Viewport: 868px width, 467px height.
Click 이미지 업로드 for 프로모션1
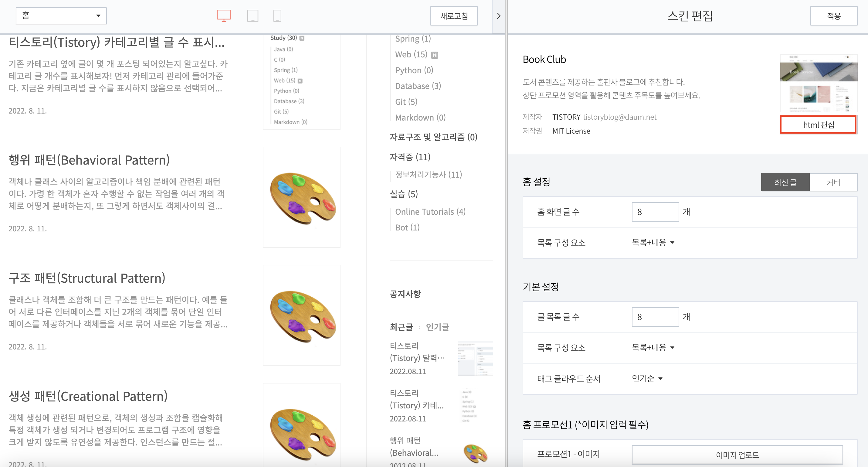pyautogui.click(x=737, y=455)
